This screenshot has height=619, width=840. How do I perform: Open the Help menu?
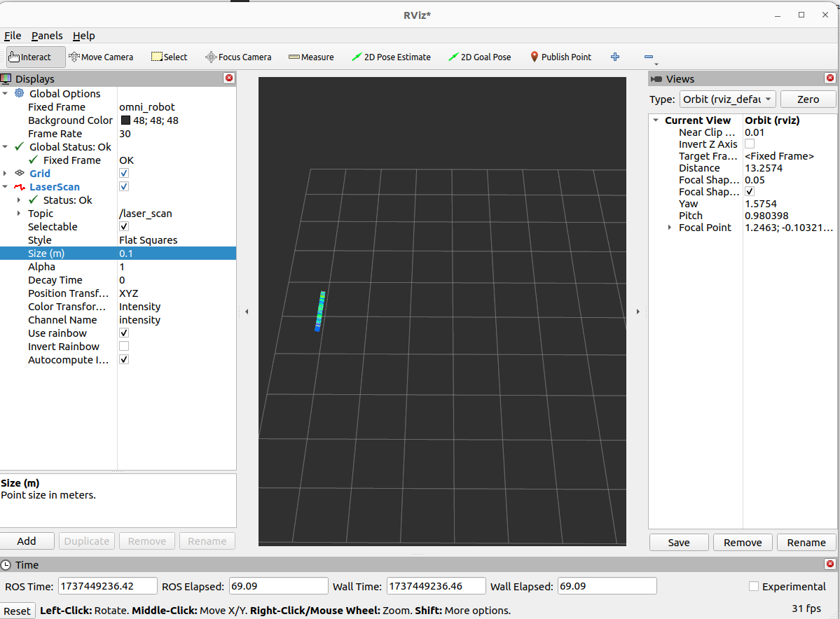(x=83, y=36)
